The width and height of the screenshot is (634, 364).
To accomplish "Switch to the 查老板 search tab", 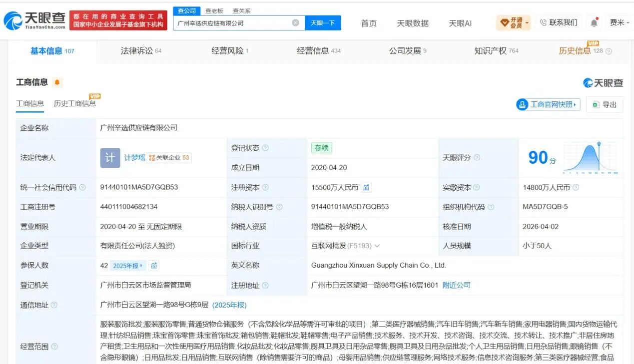I will pos(214,10).
